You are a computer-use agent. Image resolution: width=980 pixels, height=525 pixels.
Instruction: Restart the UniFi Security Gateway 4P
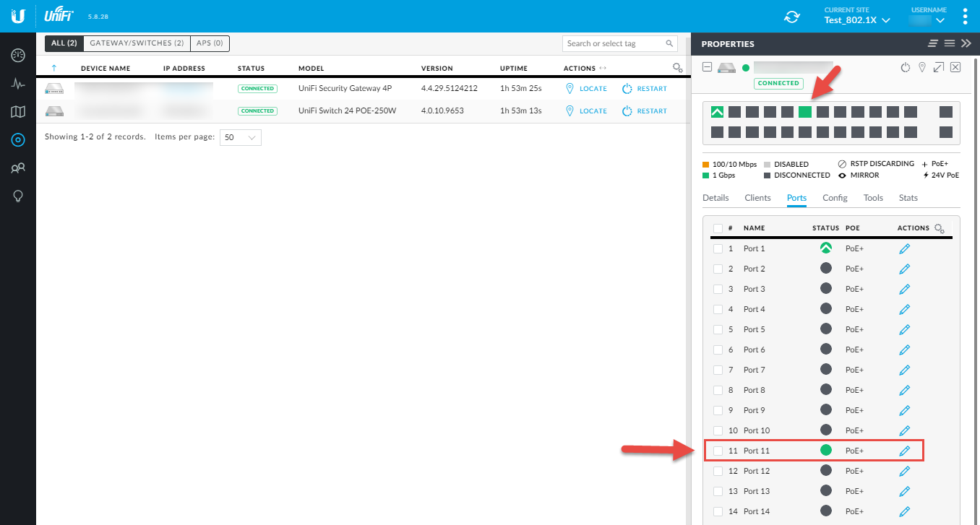coord(645,88)
